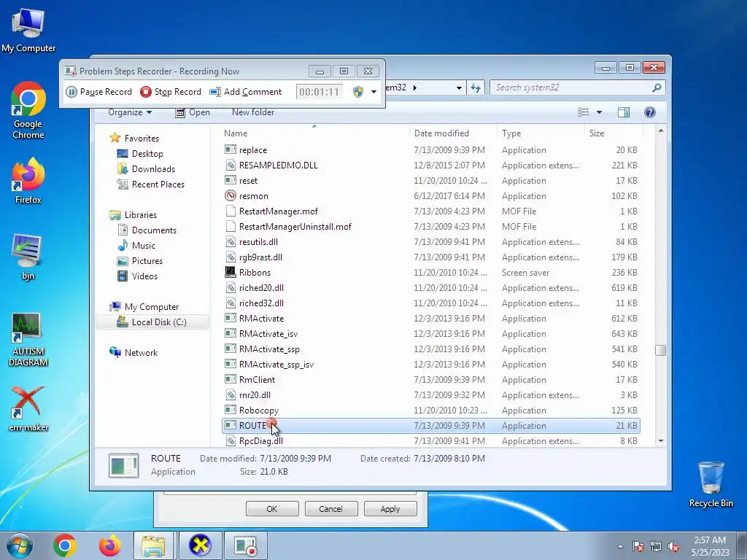Viewport: 747px width, 560px height.
Task: Click Pause Record in Problem Steps Recorder
Action: click(x=98, y=91)
